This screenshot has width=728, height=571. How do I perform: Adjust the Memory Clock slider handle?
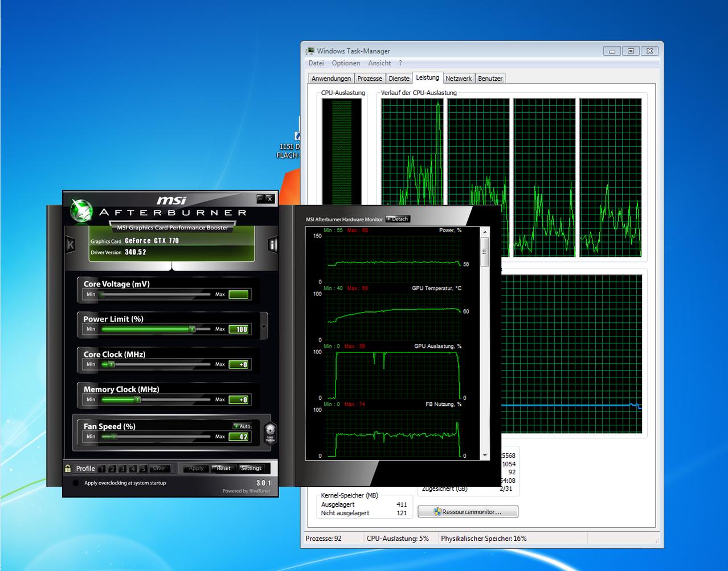tap(137, 400)
